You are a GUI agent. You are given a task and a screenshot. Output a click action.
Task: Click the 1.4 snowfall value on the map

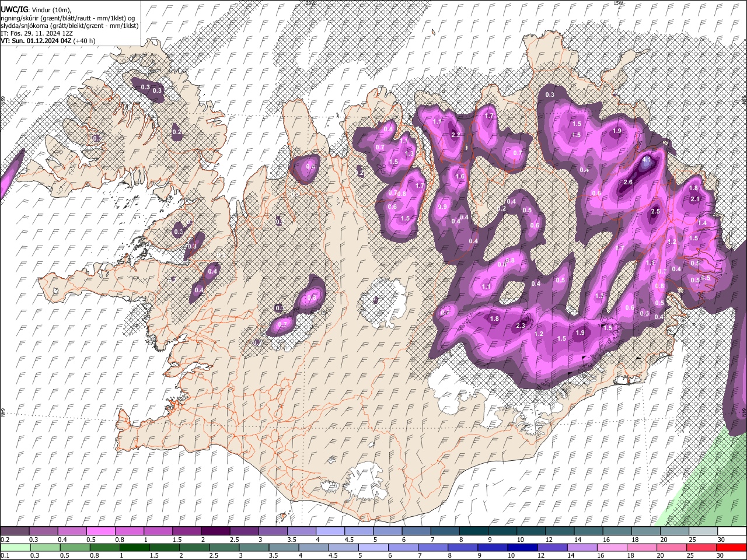coord(703,223)
